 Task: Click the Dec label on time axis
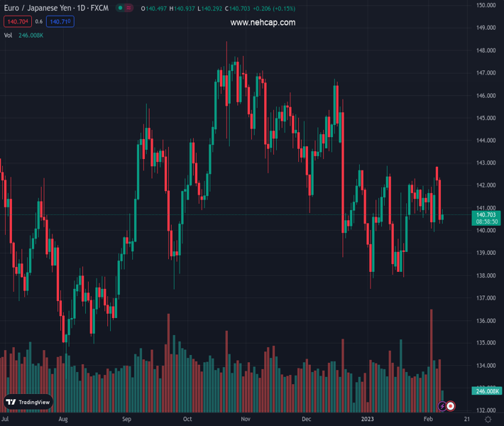click(x=307, y=419)
